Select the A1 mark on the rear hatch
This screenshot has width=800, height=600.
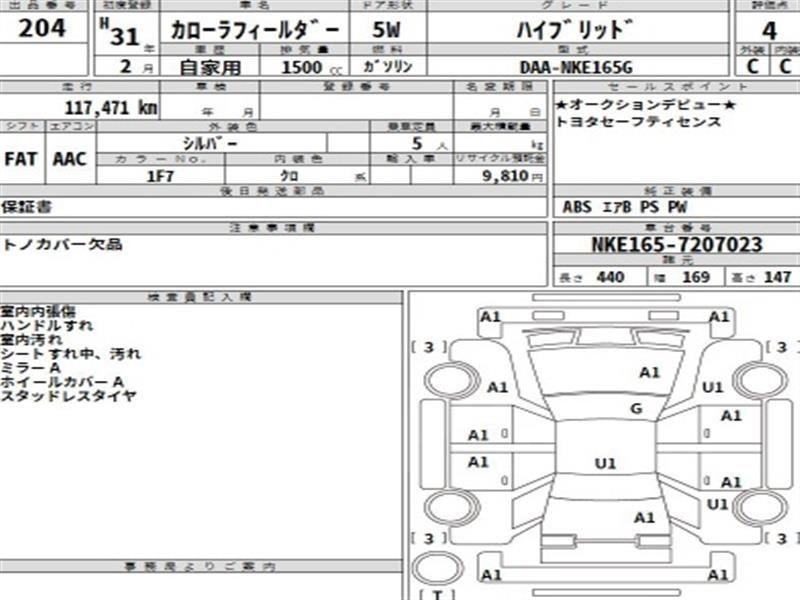pos(644,517)
